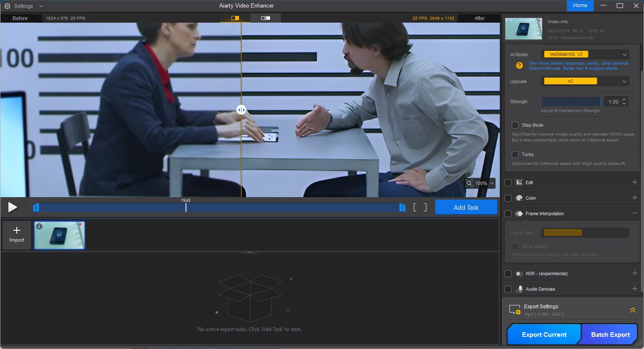Click the Play button under the preview
The width and height of the screenshot is (644, 349).
point(13,207)
